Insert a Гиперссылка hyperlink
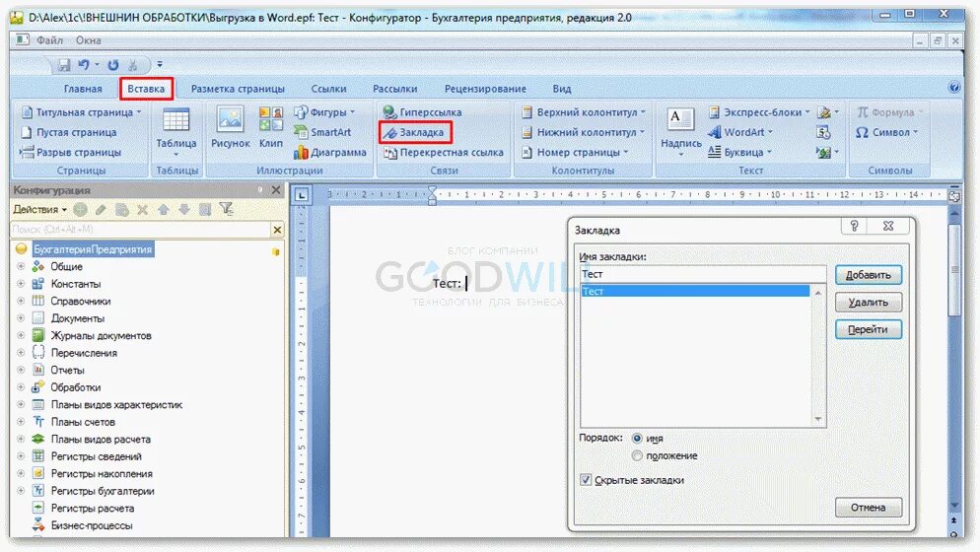 [423, 112]
